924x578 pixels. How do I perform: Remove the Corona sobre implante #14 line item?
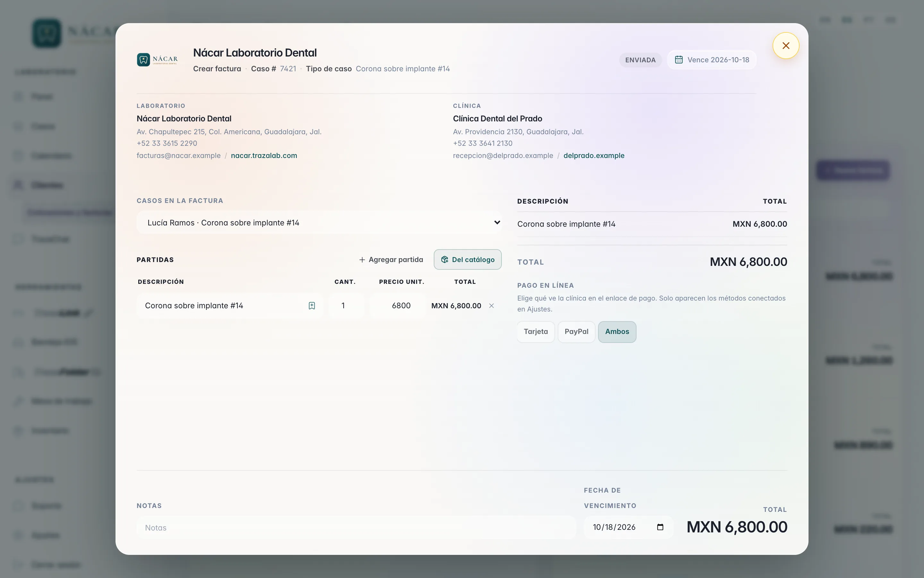click(492, 305)
